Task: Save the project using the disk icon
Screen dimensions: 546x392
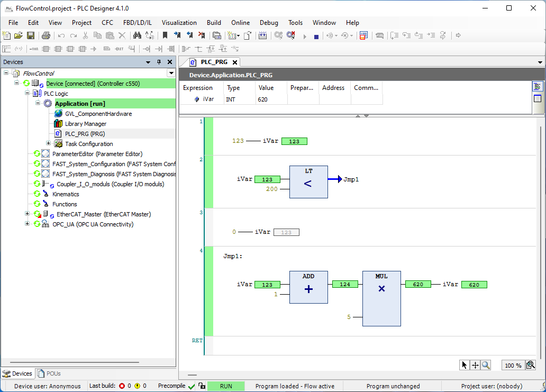Action: 31,35
